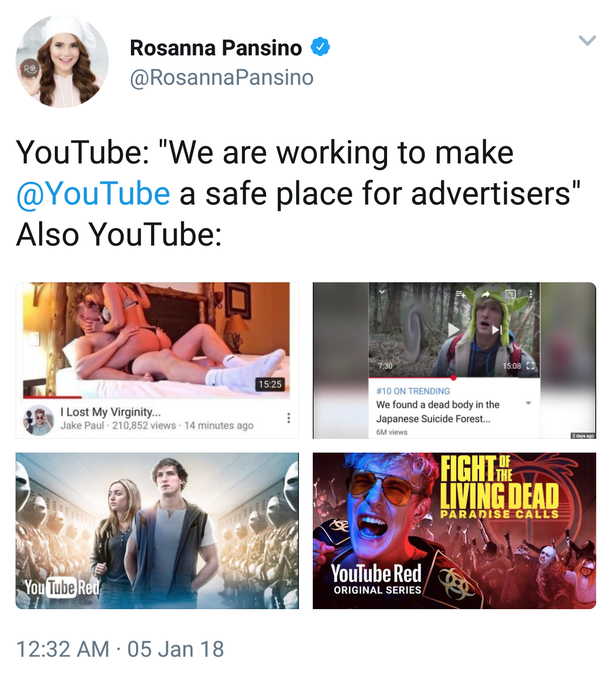616x677 pixels.
Task: Expand the video description arrow
Action: point(528,403)
